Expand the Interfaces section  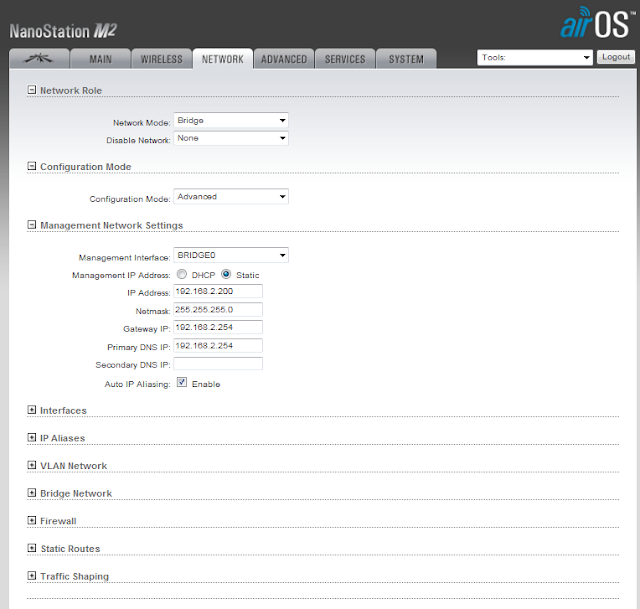coord(31,410)
